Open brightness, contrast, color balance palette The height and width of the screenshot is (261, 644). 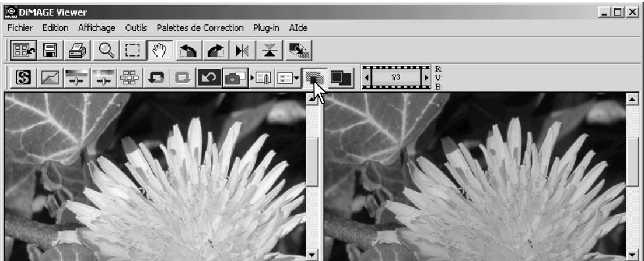tap(77, 77)
